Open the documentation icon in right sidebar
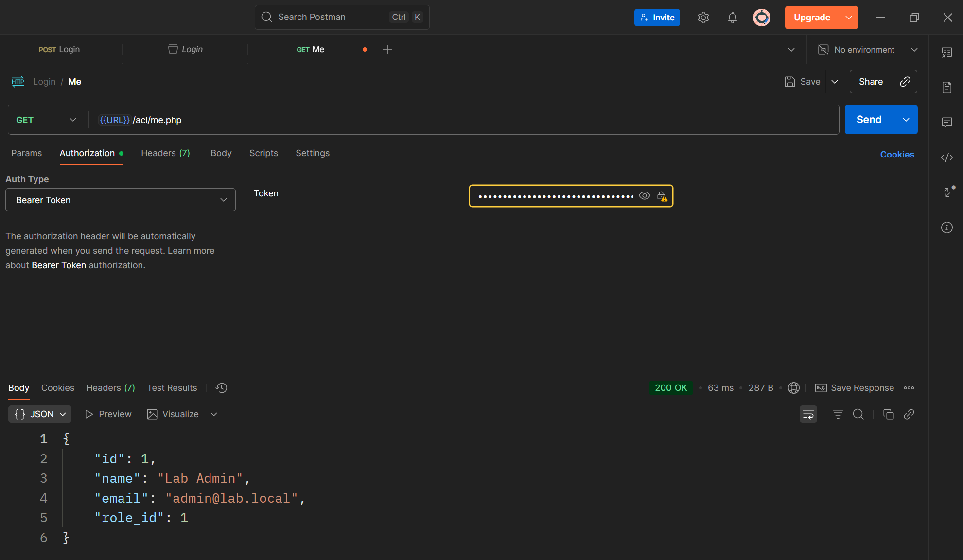The image size is (963, 560). [946, 87]
